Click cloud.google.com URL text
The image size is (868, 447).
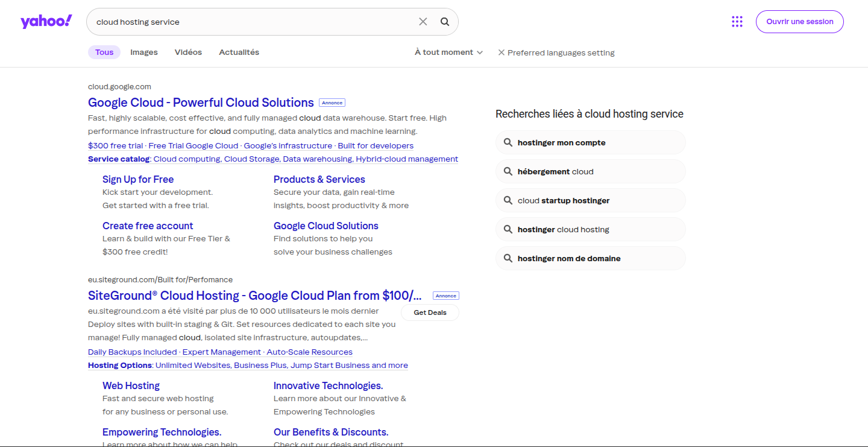pyautogui.click(x=119, y=87)
